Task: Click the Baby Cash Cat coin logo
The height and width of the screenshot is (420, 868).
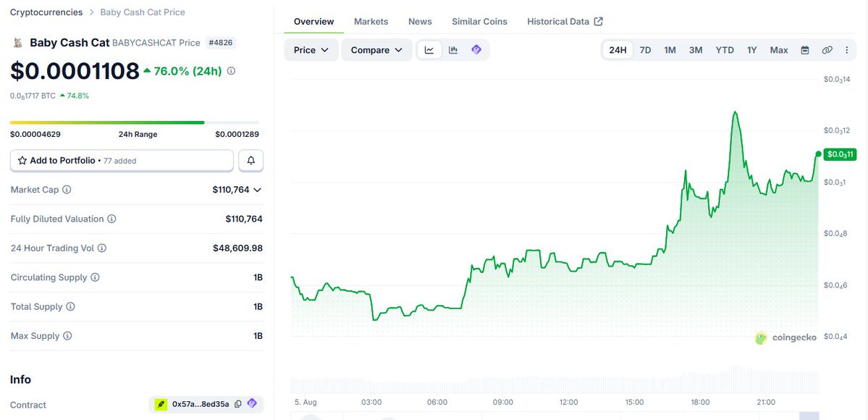Action: pyautogui.click(x=17, y=43)
